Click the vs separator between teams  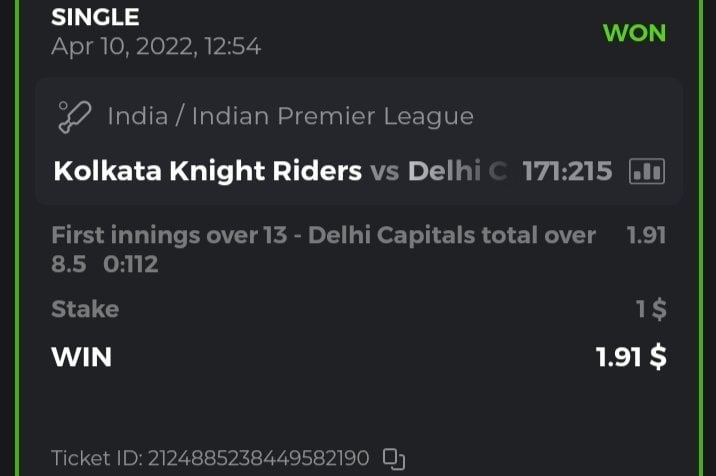(385, 172)
